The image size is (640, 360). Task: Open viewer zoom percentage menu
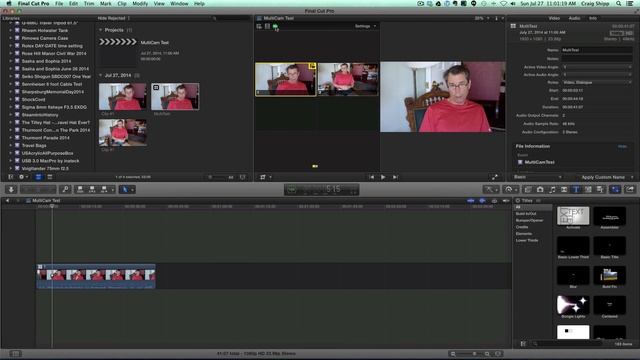click(482, 18)
